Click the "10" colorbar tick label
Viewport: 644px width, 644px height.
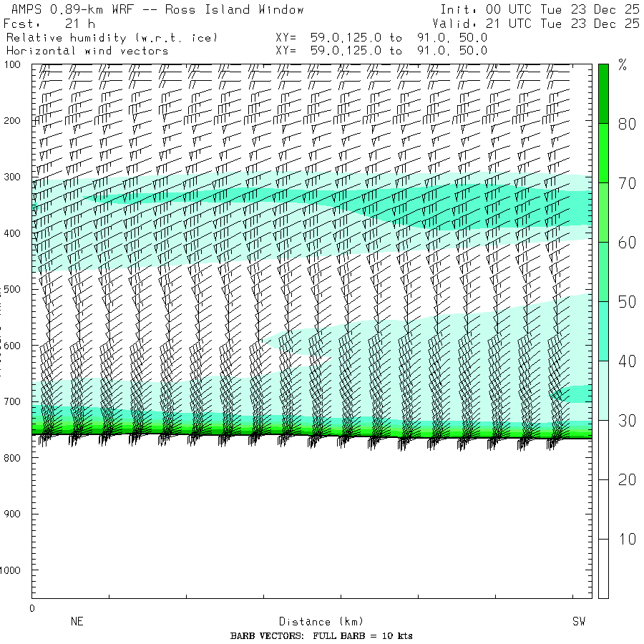[627, 539]
